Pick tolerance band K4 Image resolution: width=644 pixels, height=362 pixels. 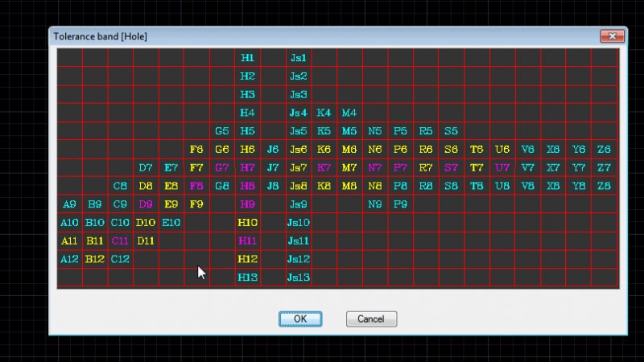[324, 113]
